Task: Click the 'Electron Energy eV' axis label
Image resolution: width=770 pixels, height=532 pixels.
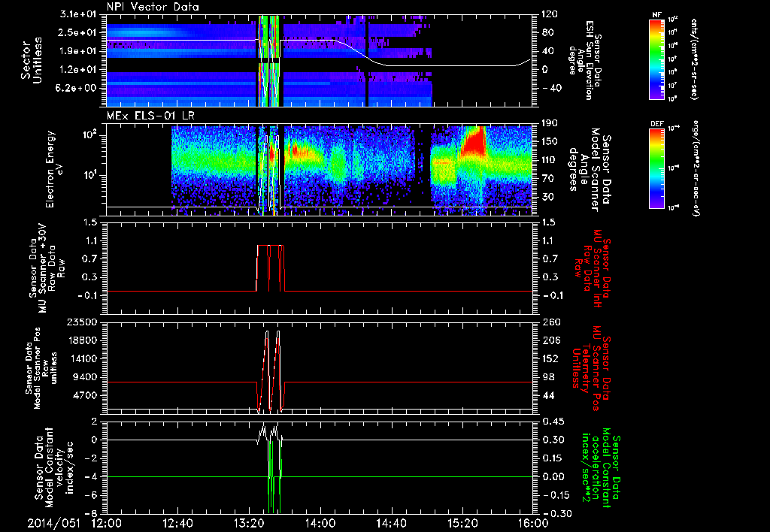Action: [53, 169]
